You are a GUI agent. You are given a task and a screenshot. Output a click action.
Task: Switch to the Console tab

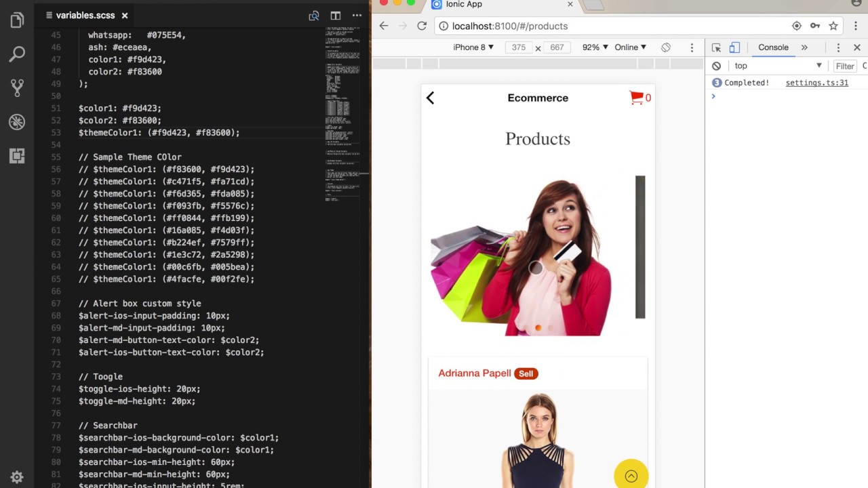tap(773, 47)
